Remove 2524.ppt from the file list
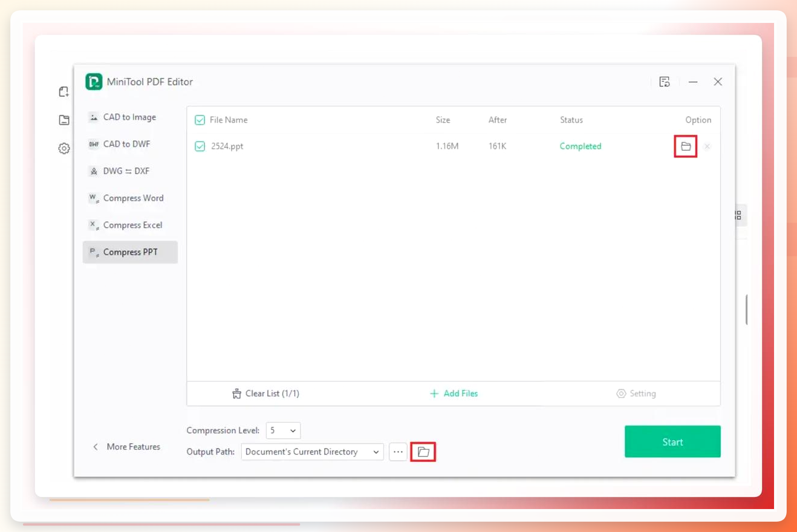Viewport: 797px width, 532px height. pos(707,146)
